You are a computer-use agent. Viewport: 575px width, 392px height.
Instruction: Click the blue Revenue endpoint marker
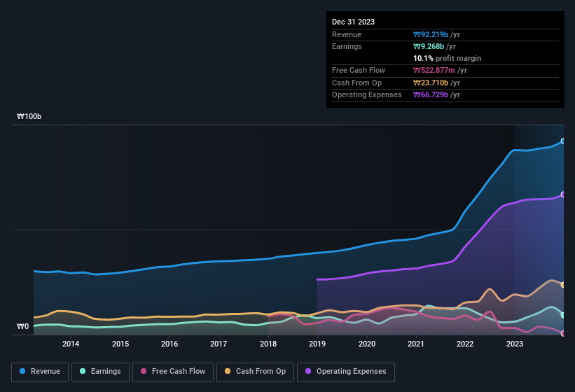point(563,141)
